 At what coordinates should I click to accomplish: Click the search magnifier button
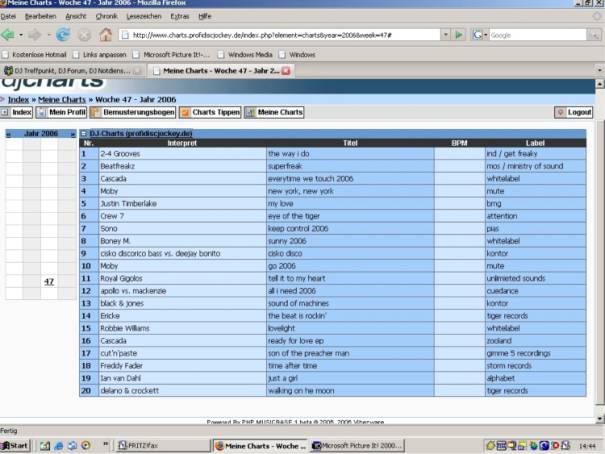(594, 35)
